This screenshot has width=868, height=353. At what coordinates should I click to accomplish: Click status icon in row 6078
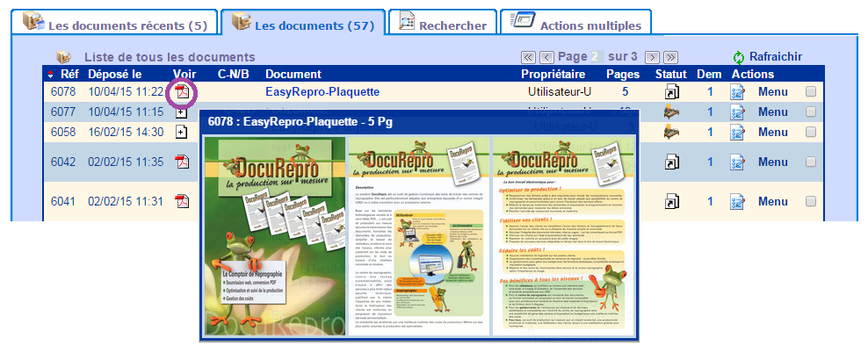point(671,92)
